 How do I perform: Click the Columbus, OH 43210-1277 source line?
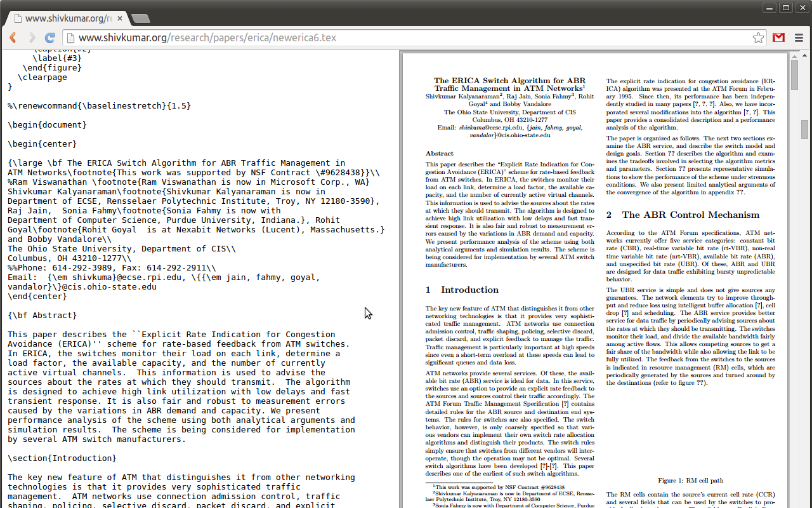(70, 258)
